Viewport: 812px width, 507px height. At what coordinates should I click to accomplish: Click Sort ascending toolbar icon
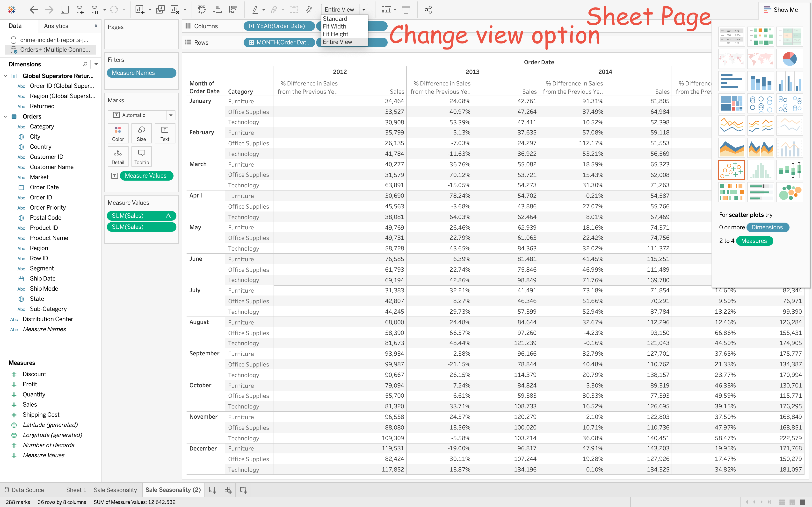point(217,10)
